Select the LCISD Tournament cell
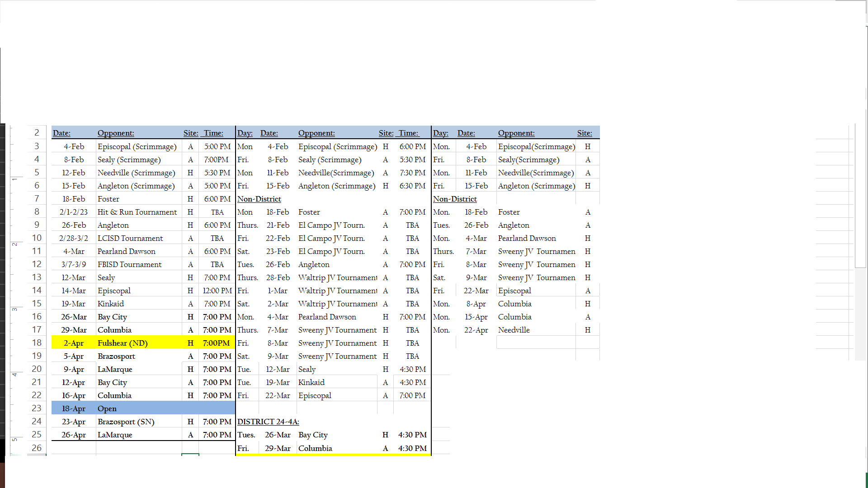Image resolution: width=868 pixels, height=488 pixels. coord(130,238)
